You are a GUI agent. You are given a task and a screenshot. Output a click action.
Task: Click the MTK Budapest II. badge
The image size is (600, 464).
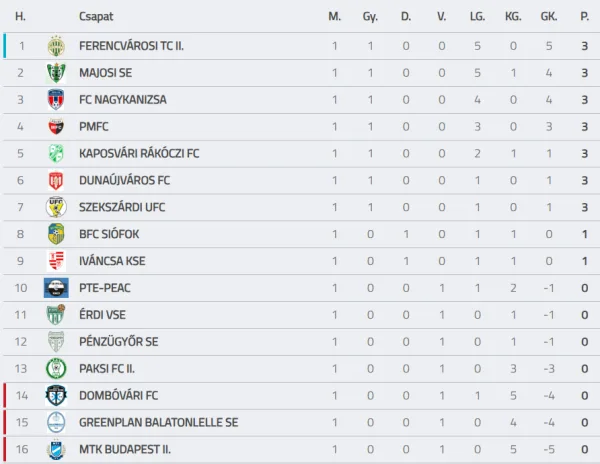click(56, 449)
